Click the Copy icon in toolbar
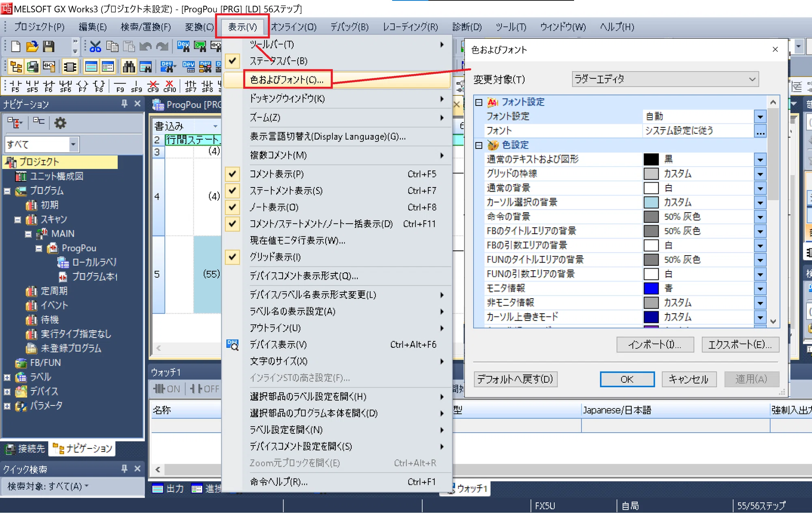 (112, 46)
